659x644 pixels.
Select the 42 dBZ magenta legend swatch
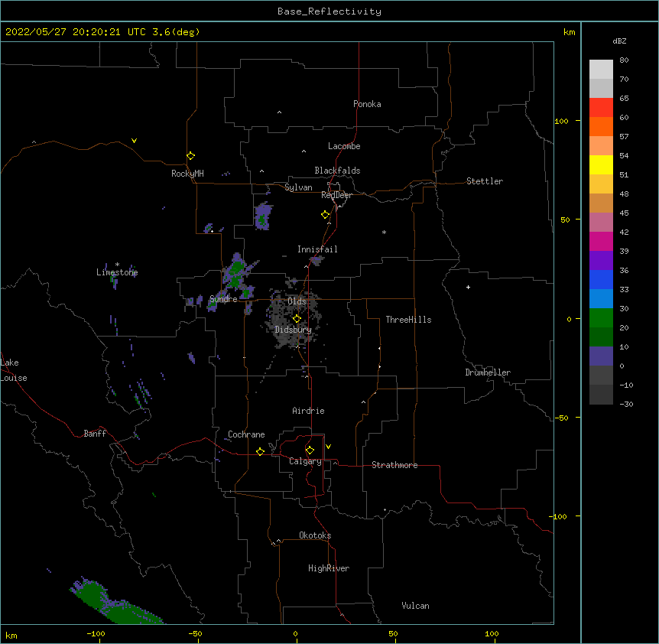pyautogui.click(x=601, y=241)
